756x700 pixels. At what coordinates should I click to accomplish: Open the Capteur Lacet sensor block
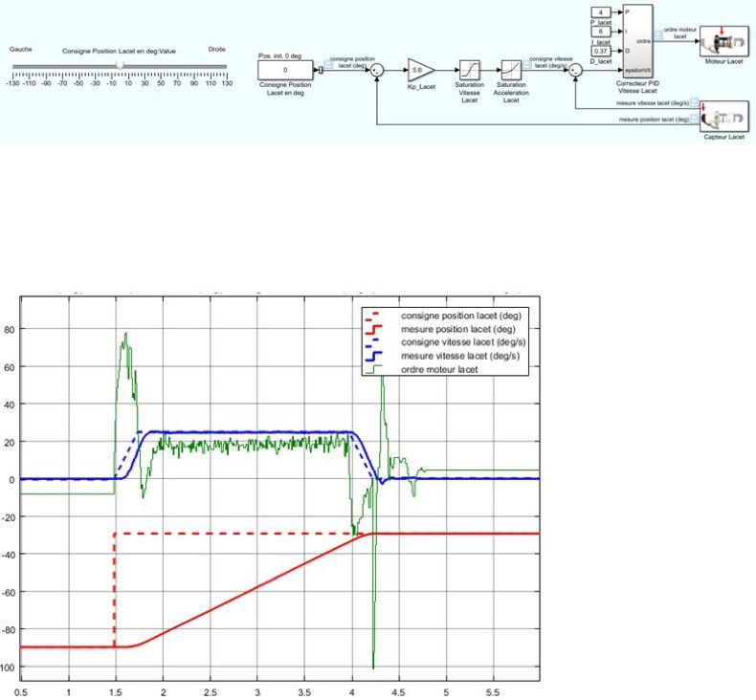point(723,121)
